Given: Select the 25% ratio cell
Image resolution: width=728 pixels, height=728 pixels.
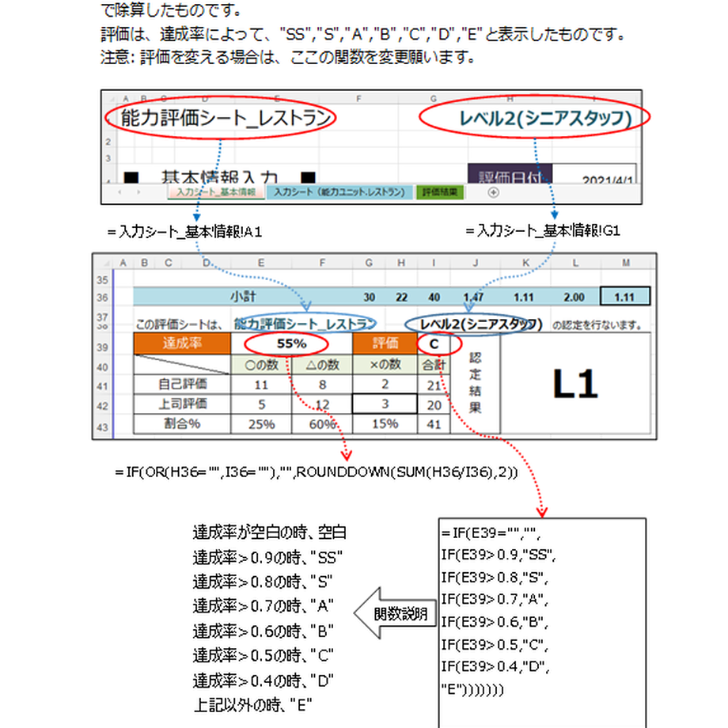Looking at the screenshot, I should coord(261,424).
